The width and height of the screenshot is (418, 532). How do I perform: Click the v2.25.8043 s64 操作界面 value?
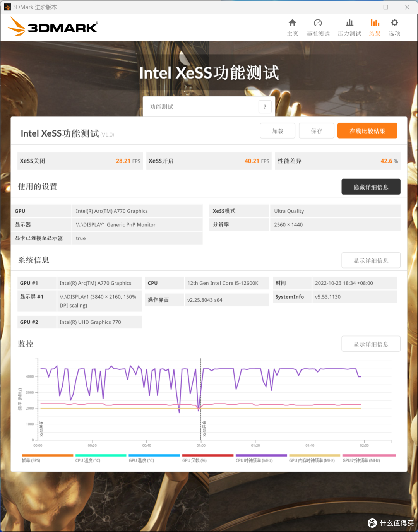tap(205, 300)
